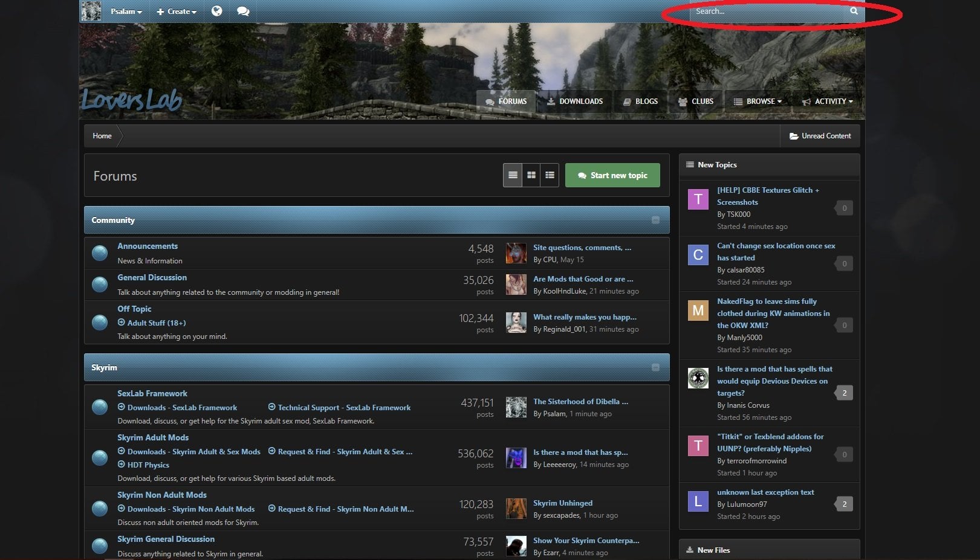Switch to the grid forum view

click(x=531, y=175)
